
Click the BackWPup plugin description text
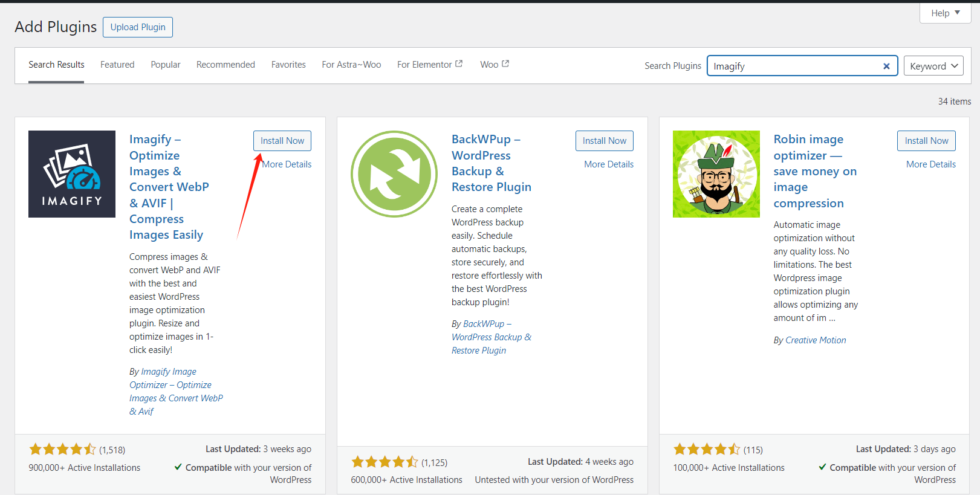point(497,256)
